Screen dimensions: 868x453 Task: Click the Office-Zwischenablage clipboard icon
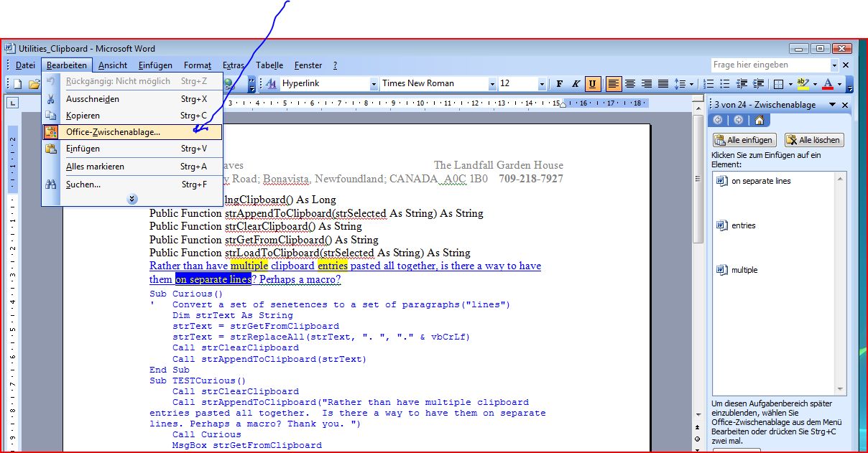coord(51,132)
